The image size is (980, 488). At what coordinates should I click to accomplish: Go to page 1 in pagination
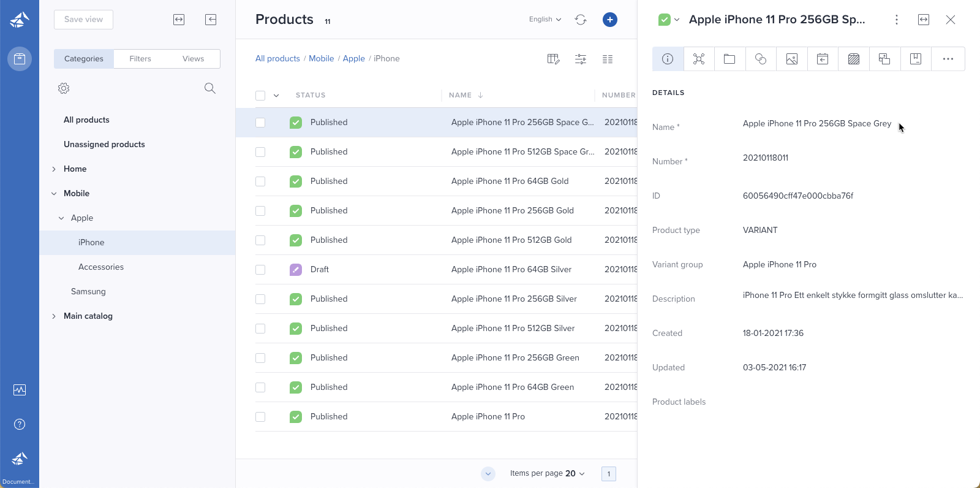click(x=609, y=474)
